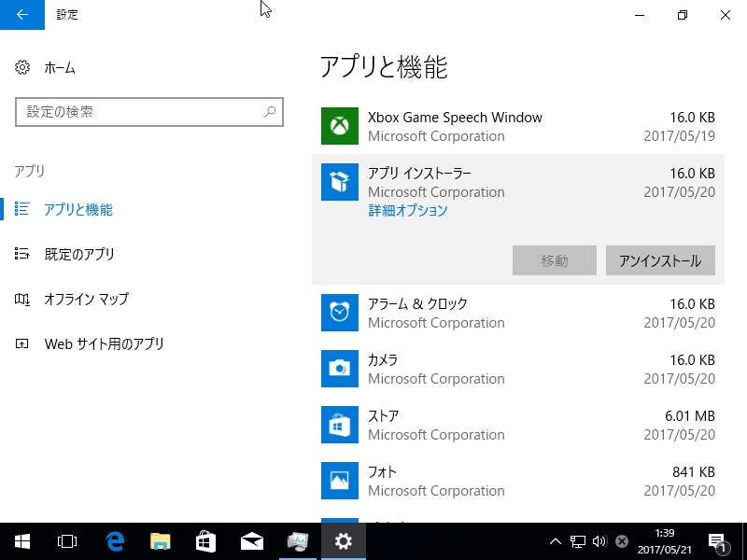
Task: Click the アプリと機能 page heading
Action: (384, 66)
